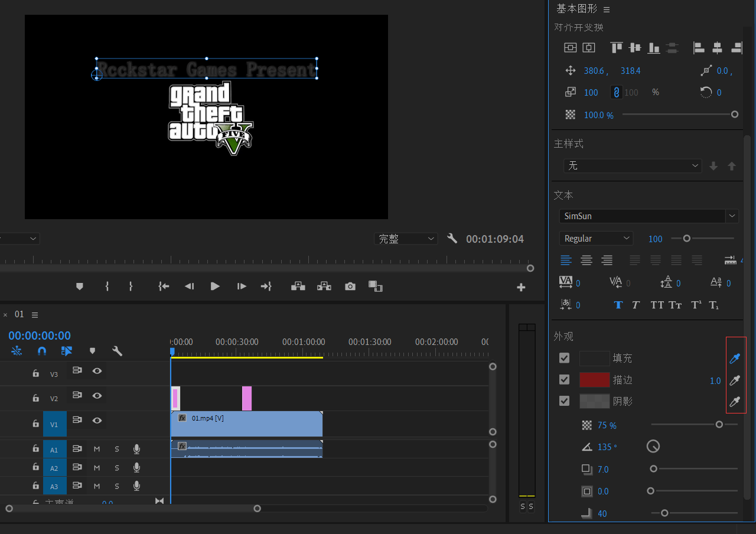Play the sequence
The width and height of the screenshot is (756, 534).
coord(215,286)
